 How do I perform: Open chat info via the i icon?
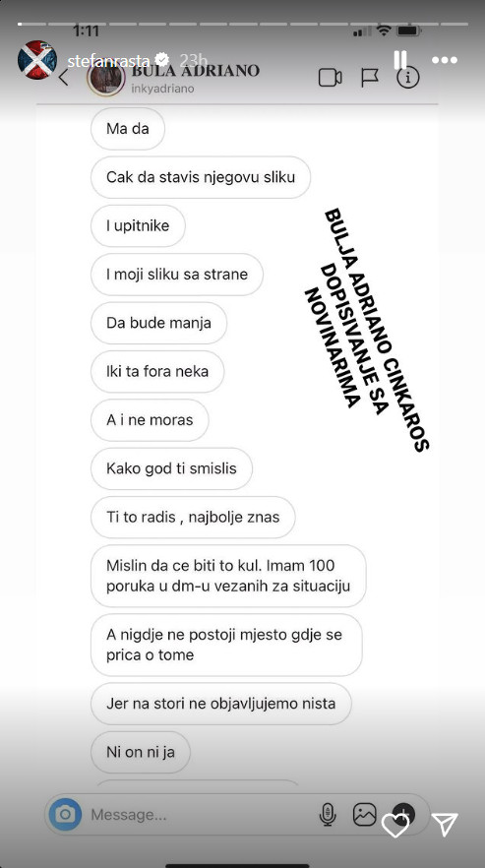(408, 78)
